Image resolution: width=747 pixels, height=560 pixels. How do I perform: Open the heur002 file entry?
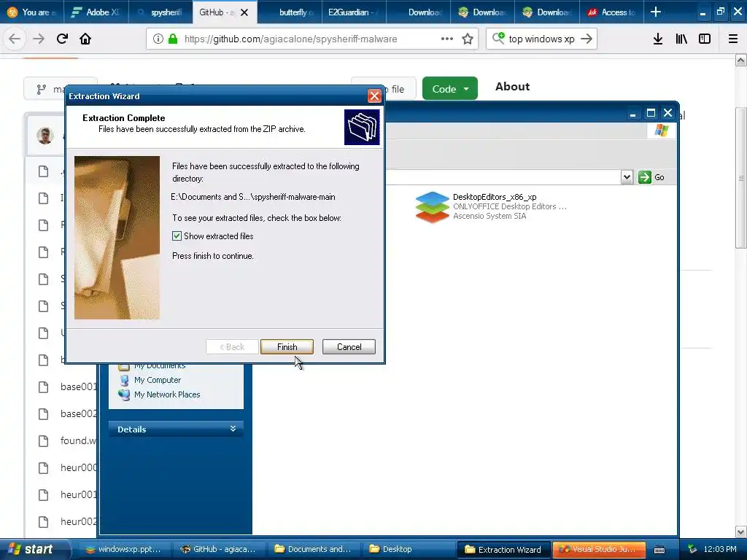point(78,522)
